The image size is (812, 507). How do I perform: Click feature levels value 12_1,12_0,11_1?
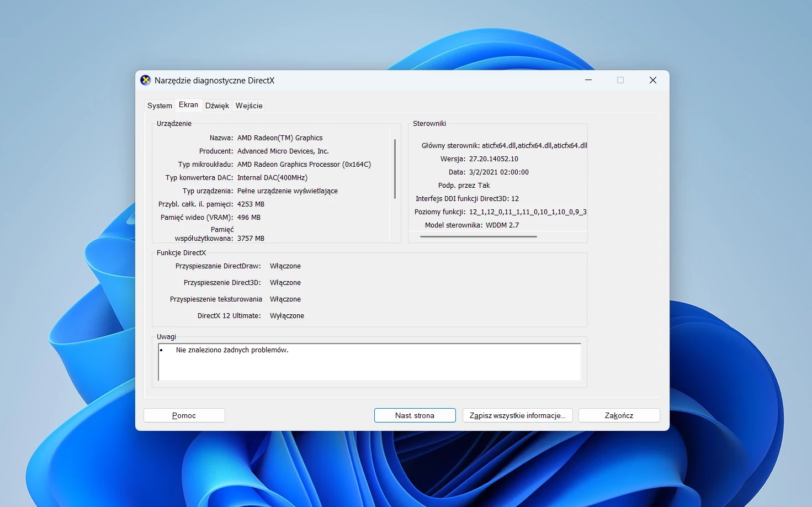528,212
